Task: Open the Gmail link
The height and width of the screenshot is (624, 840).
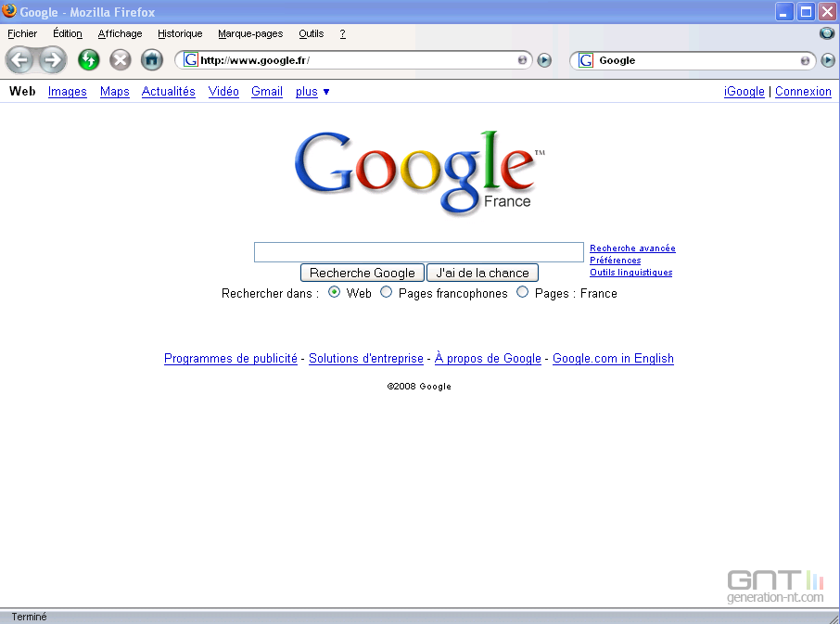Action: point(267,92)
